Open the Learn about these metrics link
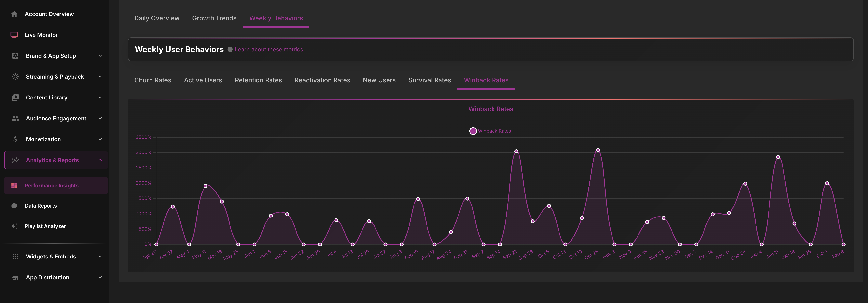Screen dimensions: 868x303 click(x=269, y=49)
